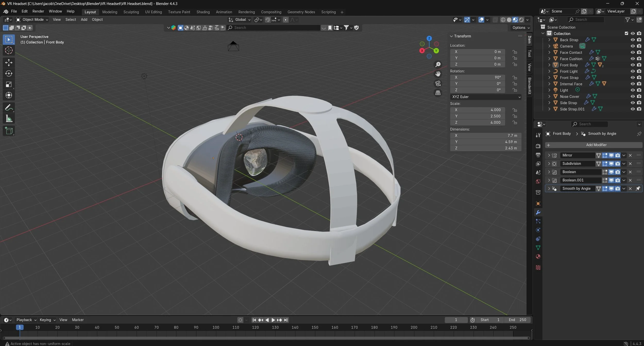This screenshot has width=644, height=346.
Task: Select the Add Cube tool
Action: click(9, 131)
